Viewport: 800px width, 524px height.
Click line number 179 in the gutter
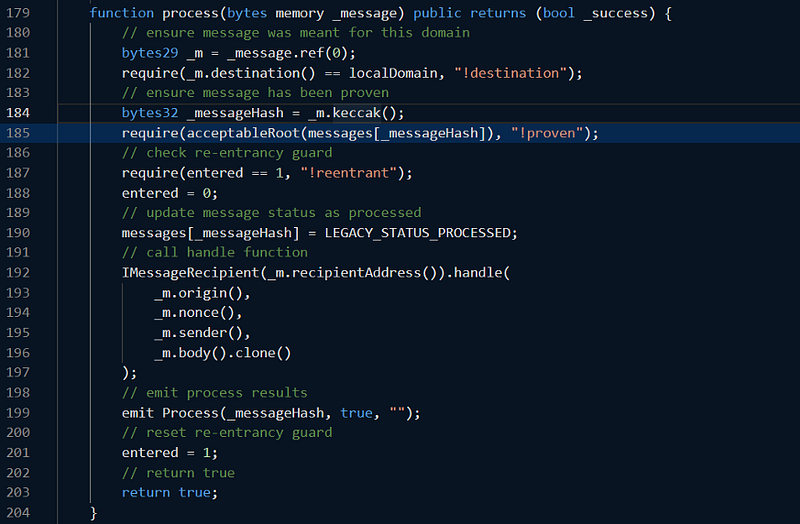tap(18, 13)
